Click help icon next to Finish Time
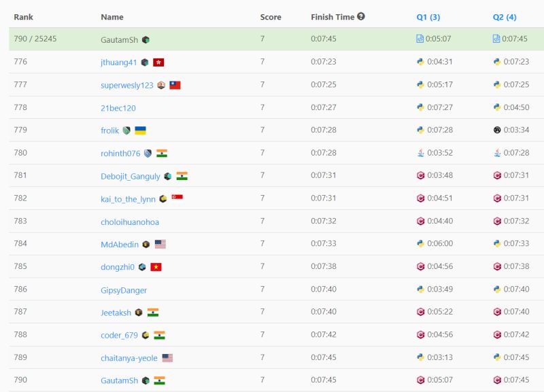Image resolution: width=544 pixels, height=392 pixels. [x=361, y=16]
